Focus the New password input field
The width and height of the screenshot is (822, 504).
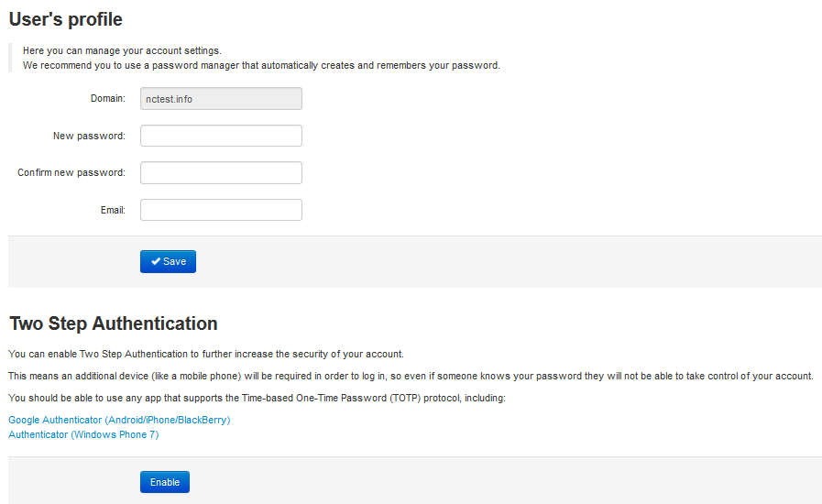[221, 136]
